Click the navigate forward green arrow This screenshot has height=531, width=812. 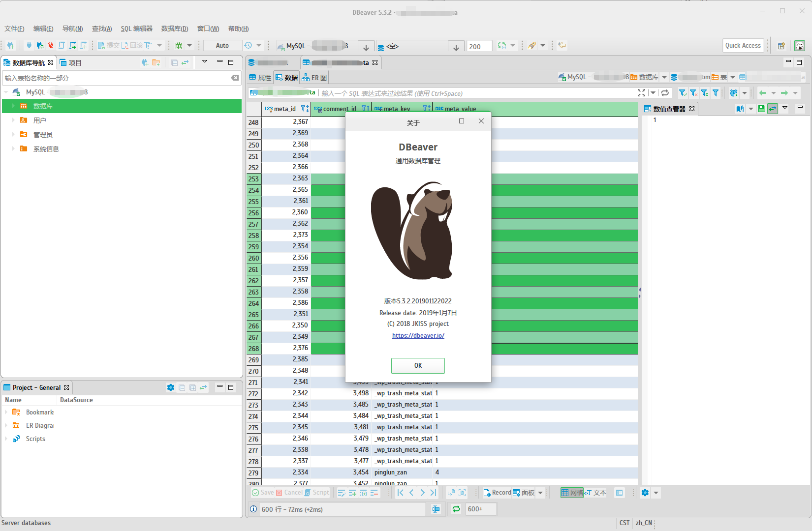[784, 92]
